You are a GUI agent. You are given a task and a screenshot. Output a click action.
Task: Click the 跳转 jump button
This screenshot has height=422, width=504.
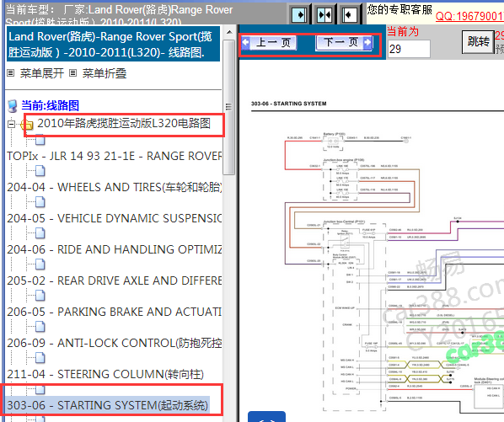[478, 42]
